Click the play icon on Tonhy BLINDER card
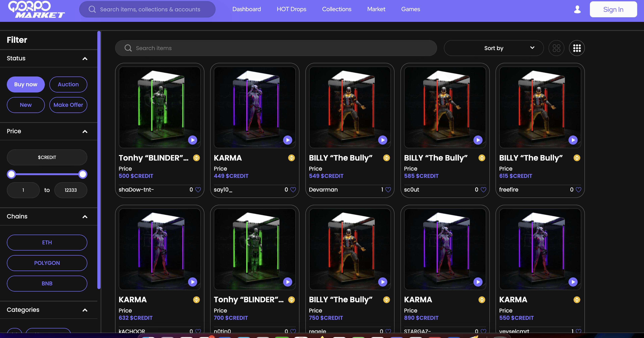Viewport: 644px width, 338px height. (193, 140)
